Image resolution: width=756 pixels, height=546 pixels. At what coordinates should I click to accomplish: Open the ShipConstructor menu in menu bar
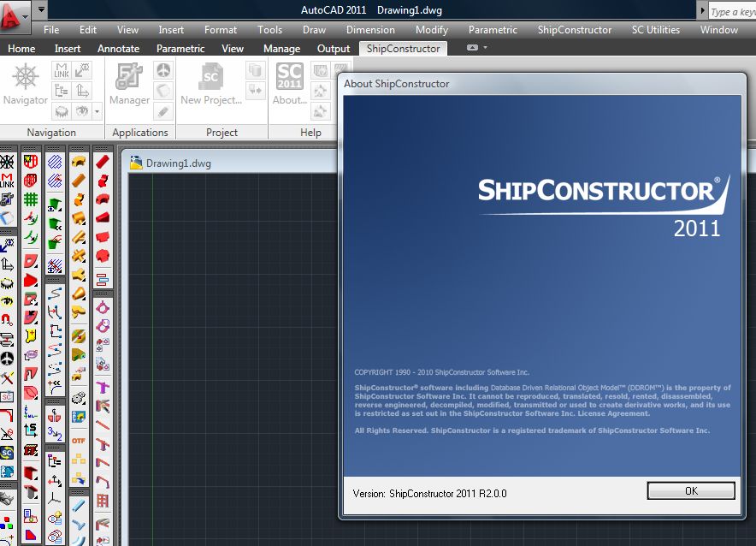pos(574,29)
